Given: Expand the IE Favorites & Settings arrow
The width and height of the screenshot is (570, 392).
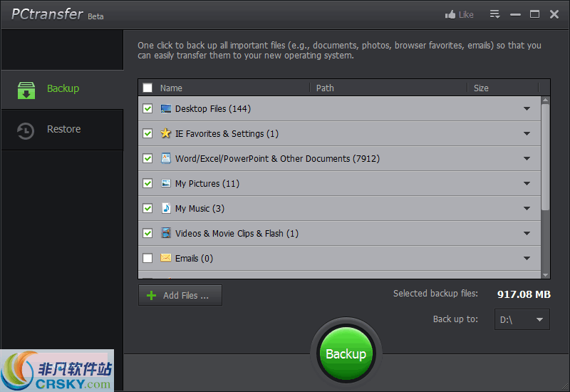Looking at the screenshot, I should [527, 133].
